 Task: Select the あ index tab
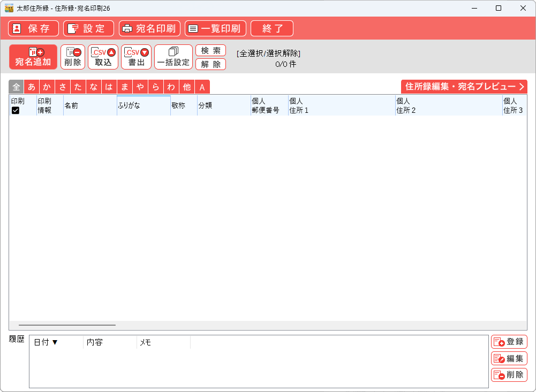32,87
